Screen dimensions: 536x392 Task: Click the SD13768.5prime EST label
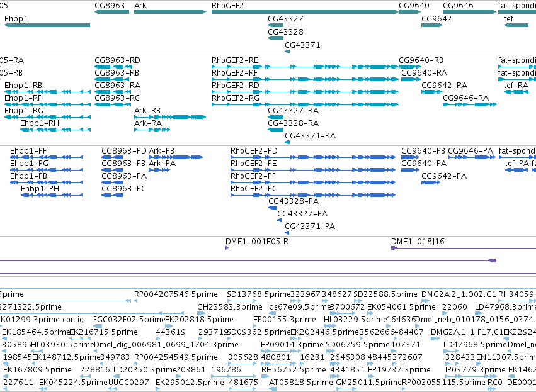(258, 294)
